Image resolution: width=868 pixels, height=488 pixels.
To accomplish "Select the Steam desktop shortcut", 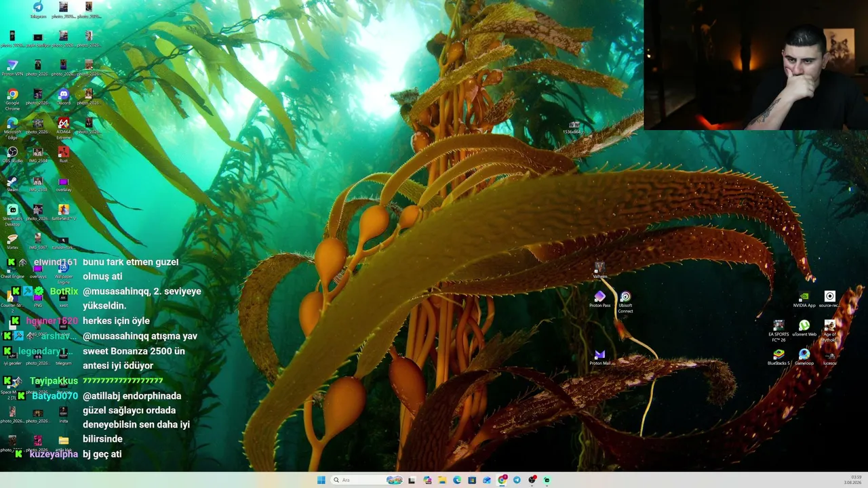I will point(12,184).
